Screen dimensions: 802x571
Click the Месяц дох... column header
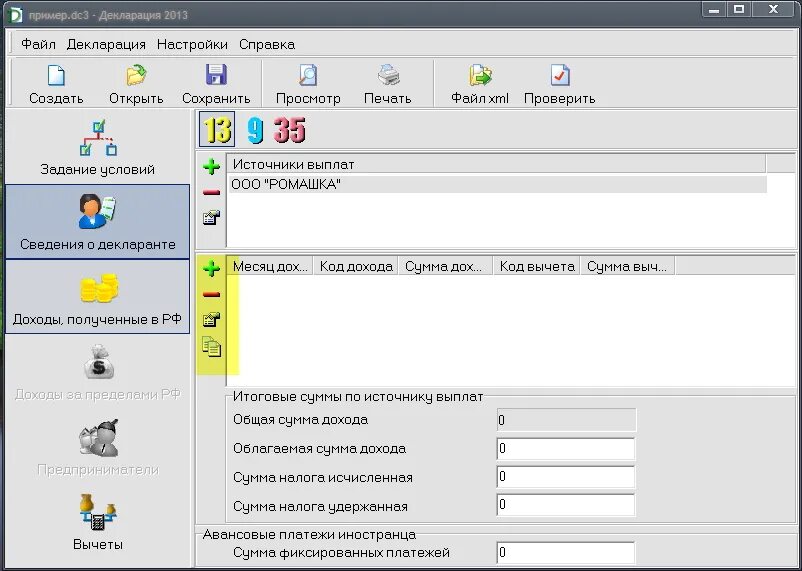270,266
